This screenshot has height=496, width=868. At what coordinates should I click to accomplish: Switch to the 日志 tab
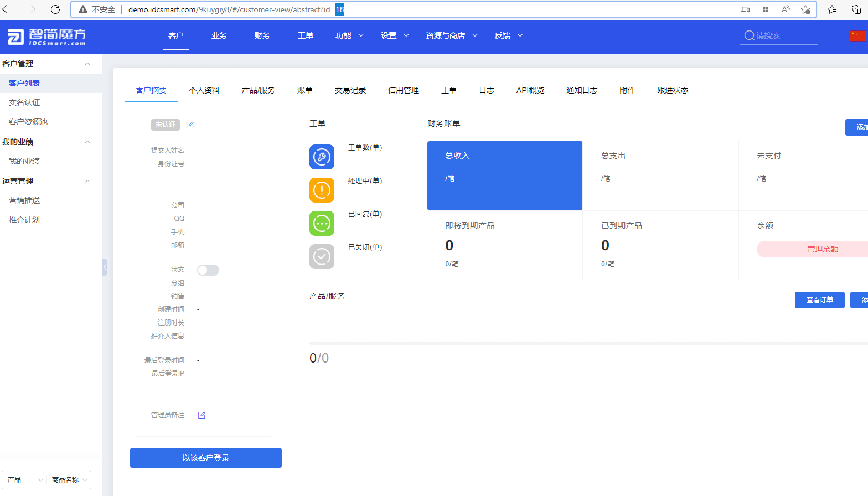point(487,90)
